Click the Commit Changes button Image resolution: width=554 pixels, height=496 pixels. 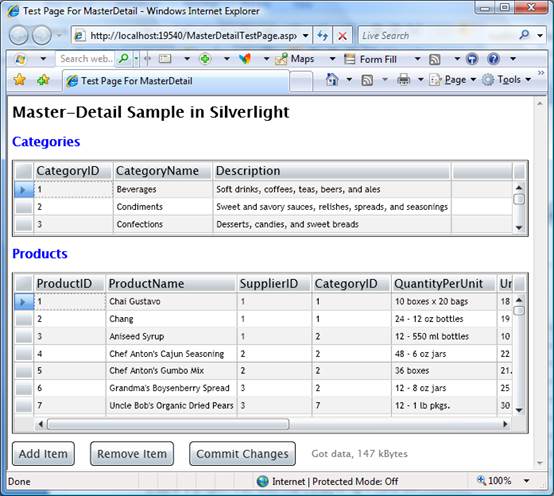242,454
